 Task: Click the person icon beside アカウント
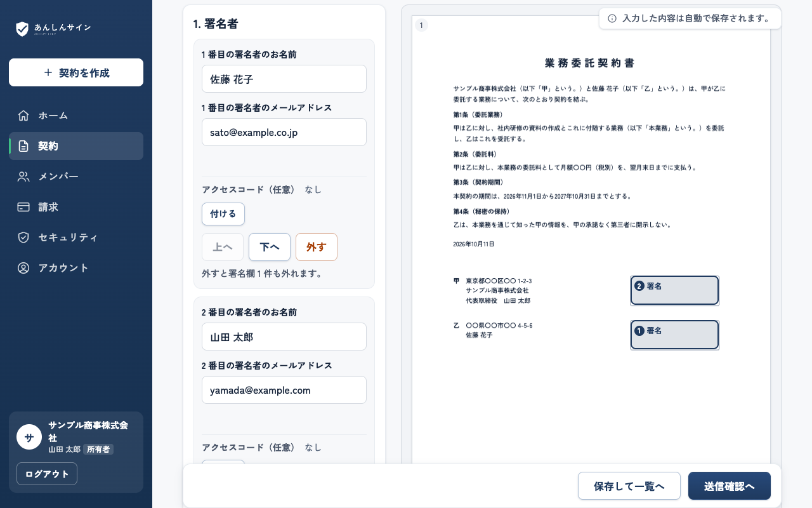tap(23, 268)
